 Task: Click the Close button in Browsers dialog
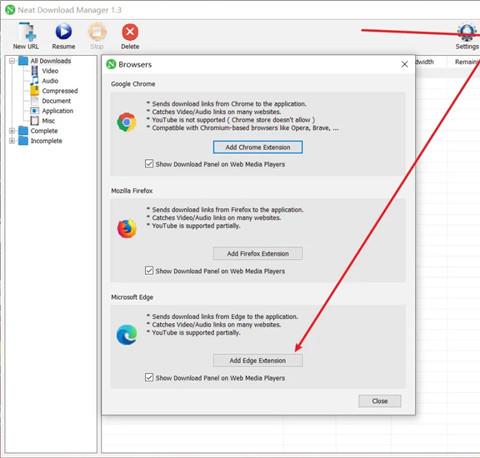click(380, 401)
